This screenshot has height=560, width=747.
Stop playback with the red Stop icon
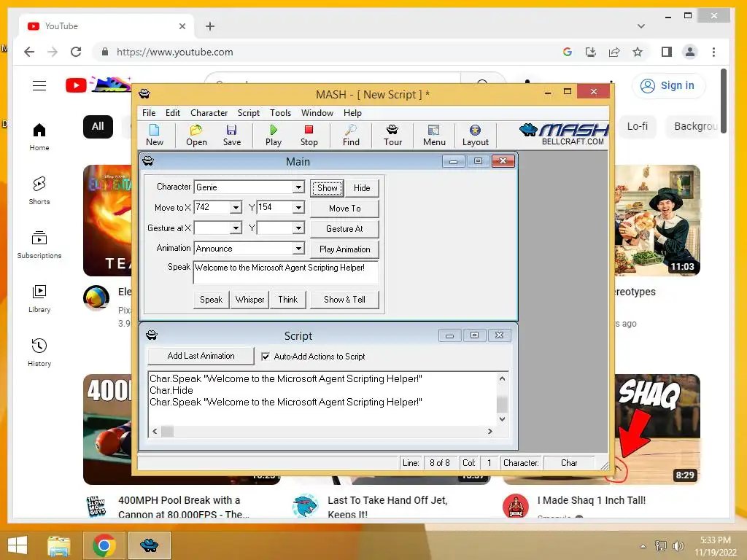[309, 135]
